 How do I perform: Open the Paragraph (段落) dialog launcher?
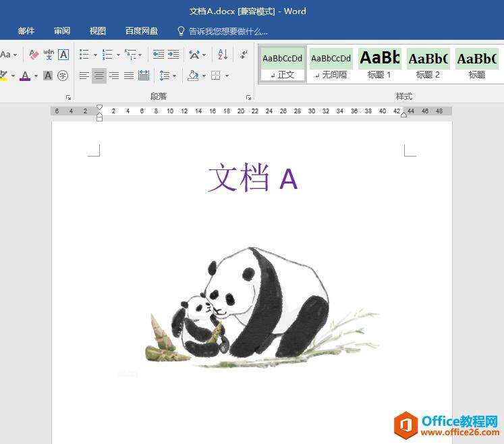(x=248, y=97)
